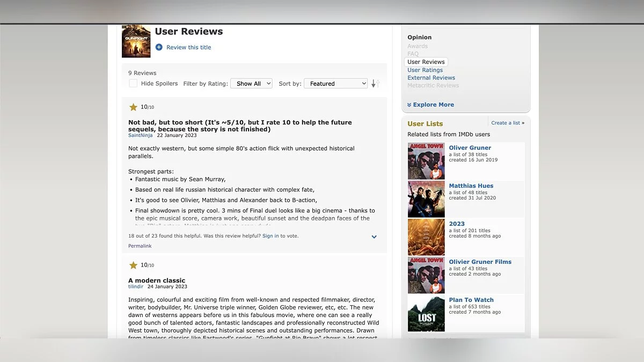Go to User Ratings in the sidebar
The height and width of the screenshot is (362, 644).
point(425,70)
